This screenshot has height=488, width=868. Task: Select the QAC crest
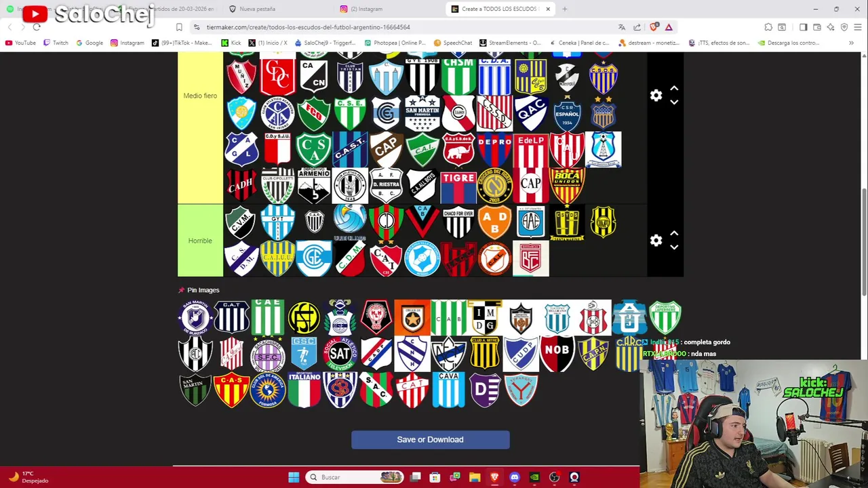(x=531, y=113)
